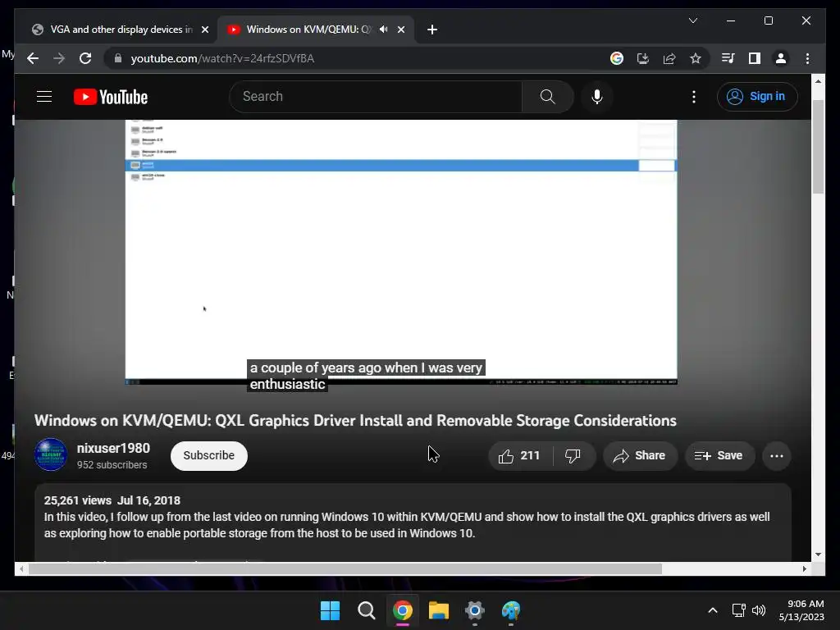Open the nixuser1980 channel name link
The image size is (840, 630).
click(113, 448)
